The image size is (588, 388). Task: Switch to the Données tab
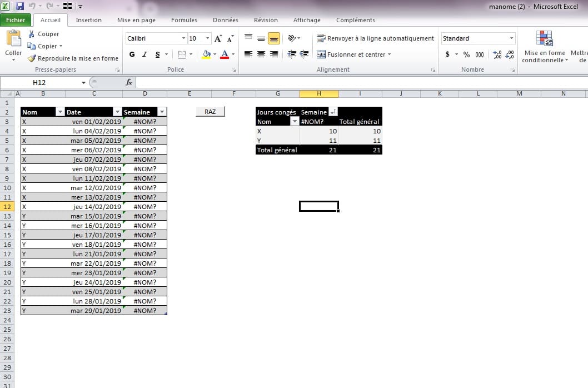tap(226, 20)
